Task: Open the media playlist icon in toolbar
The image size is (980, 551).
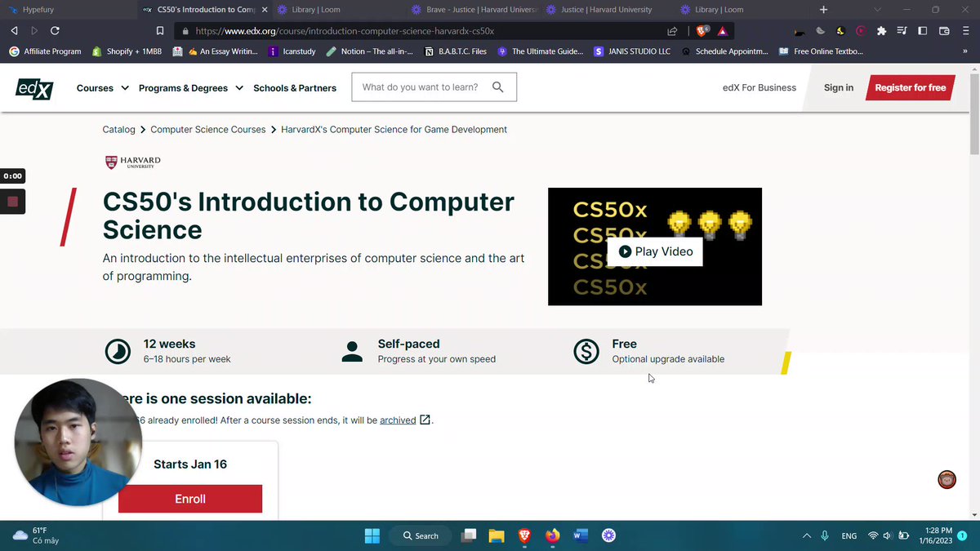Action: (x=902, y=31)
